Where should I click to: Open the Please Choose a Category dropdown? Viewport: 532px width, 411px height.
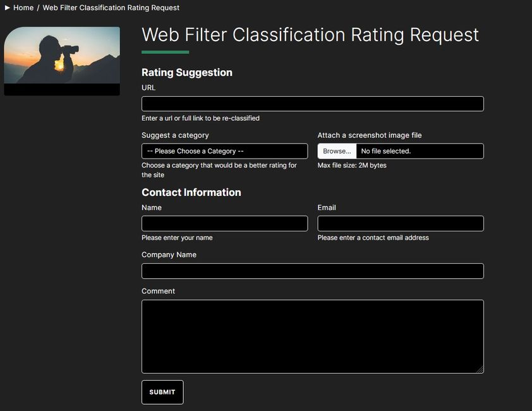(x=224, y=151)
